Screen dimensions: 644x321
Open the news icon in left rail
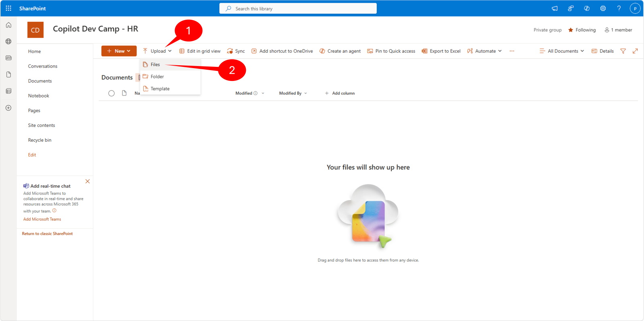(x=8, y=58)
